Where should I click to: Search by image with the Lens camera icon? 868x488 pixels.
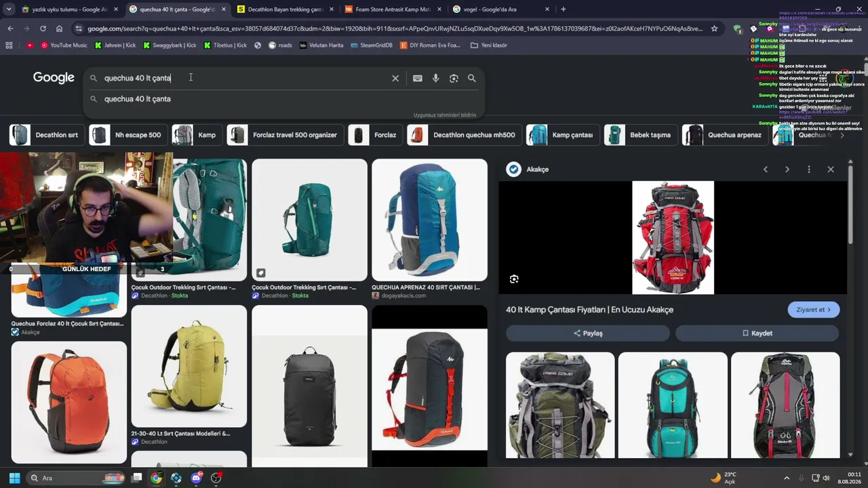pos(454,78)
